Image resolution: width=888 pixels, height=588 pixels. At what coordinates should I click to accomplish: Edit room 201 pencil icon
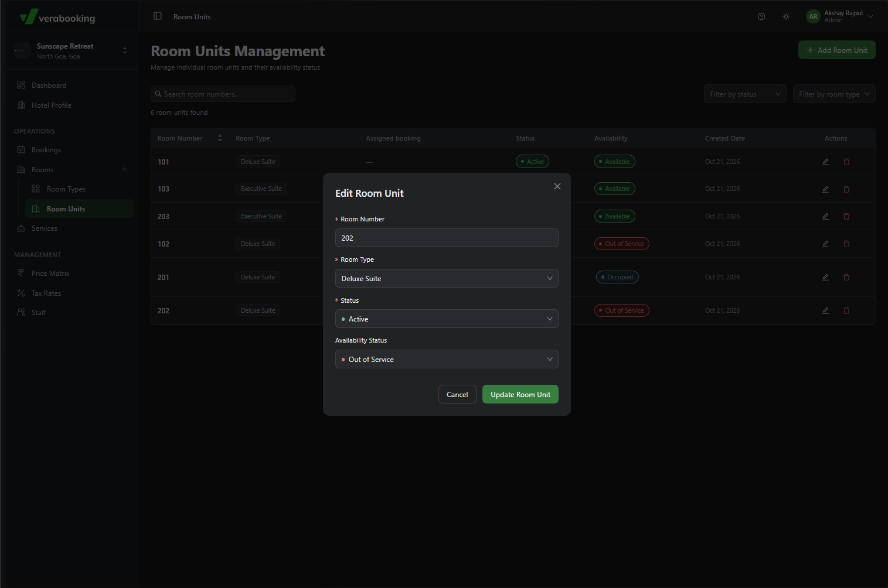coord(825,277)
